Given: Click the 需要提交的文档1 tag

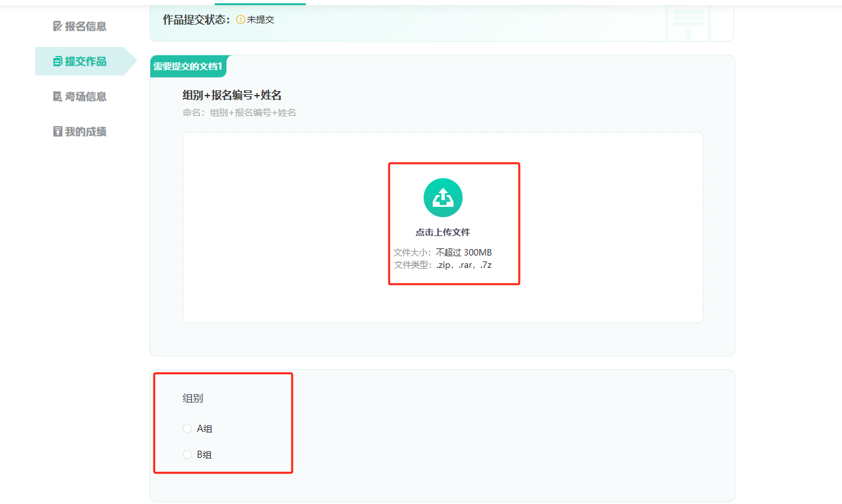Looking at the screenshot, I should [188, 66].
